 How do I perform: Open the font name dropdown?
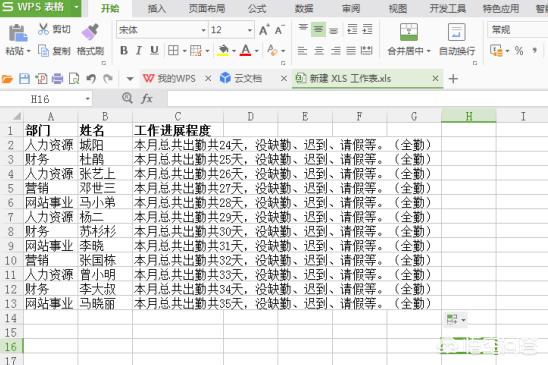click(x=203, y=30)
